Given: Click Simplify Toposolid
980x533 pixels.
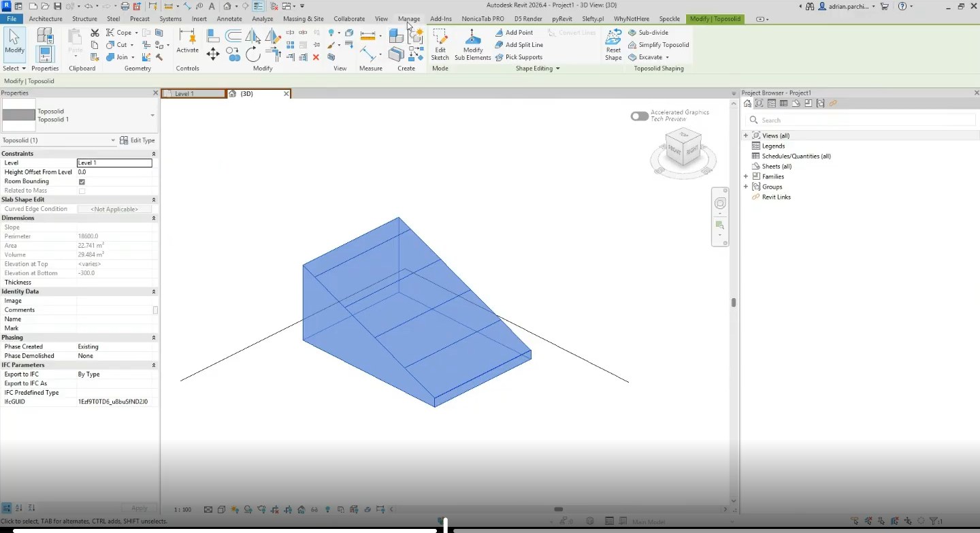Looking at the screenshot, I should pyautogui.click(x=658, y=45).
